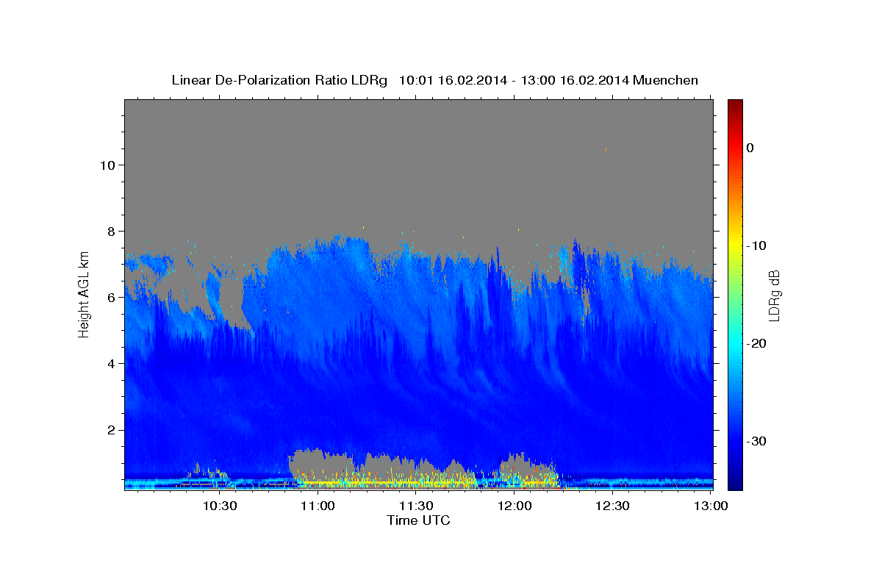Click the 'Height AGL km' y-axis label

(x=84, y=293)
